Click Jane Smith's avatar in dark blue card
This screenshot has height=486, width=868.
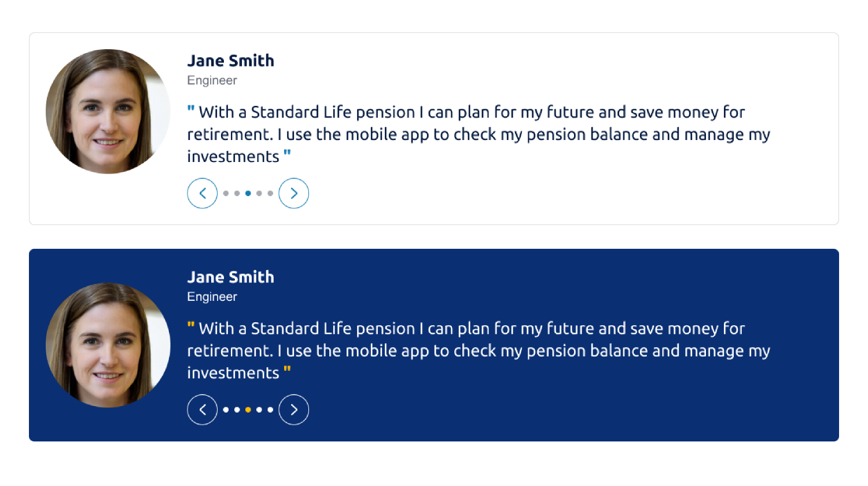[108, 345]
